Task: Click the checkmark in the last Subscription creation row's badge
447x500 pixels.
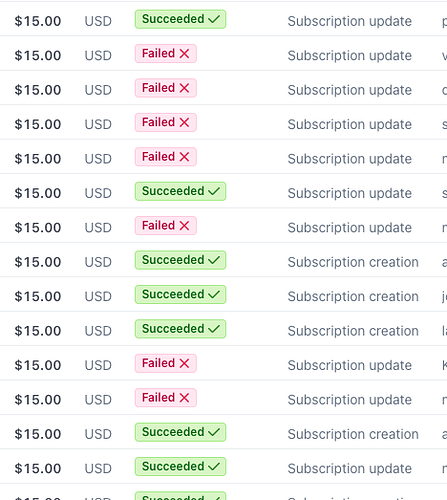Action: click(214, 432)
